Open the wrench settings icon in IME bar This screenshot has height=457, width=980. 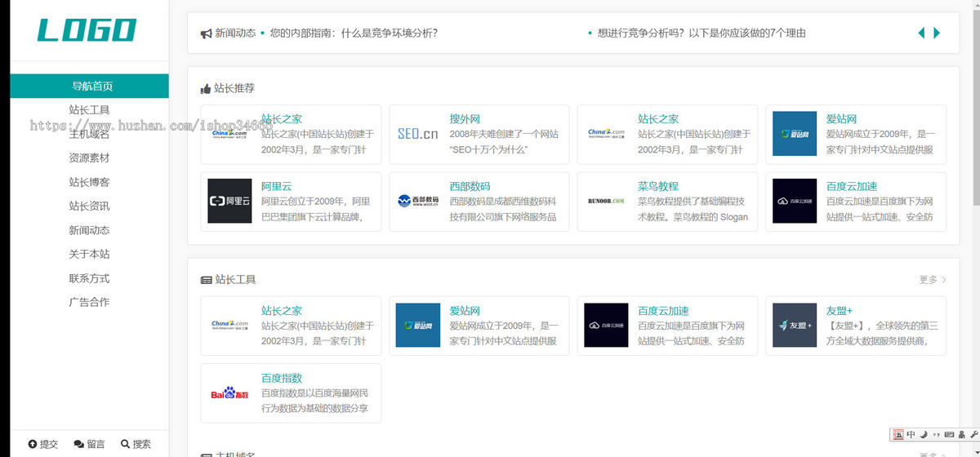pyautogui.click(x=973, y=434)
